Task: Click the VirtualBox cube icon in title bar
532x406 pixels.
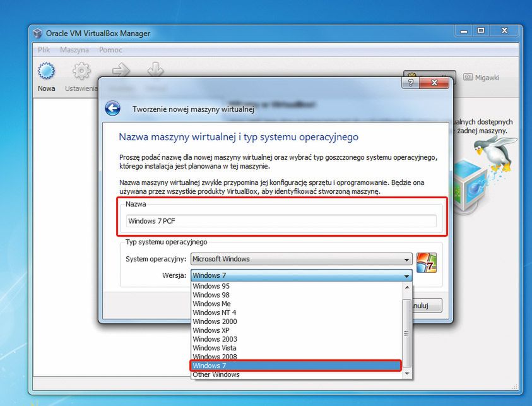Action: (x=38, y=33)
